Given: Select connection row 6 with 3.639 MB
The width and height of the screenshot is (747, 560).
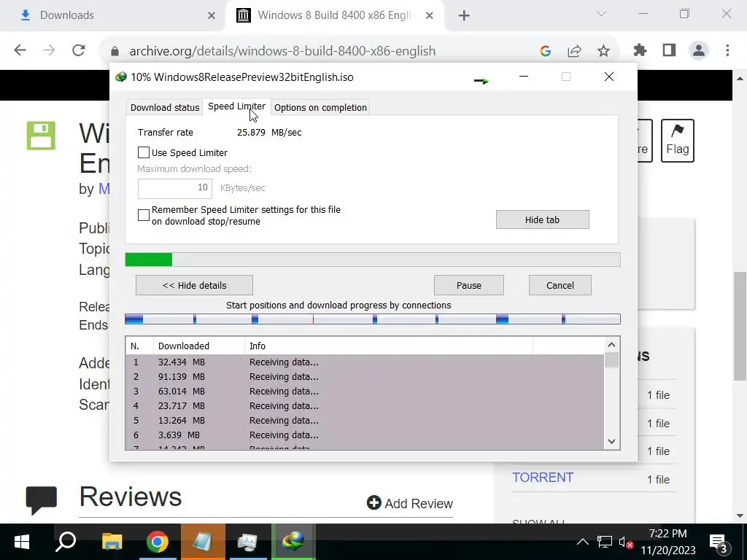Looking at the screenshot, I should click(365, 435).
